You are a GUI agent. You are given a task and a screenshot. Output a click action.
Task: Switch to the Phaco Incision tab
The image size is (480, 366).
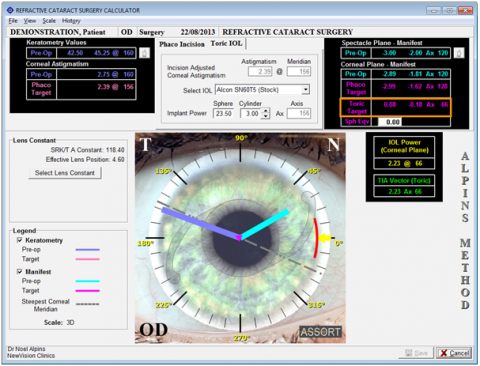(x=182, y=44)
